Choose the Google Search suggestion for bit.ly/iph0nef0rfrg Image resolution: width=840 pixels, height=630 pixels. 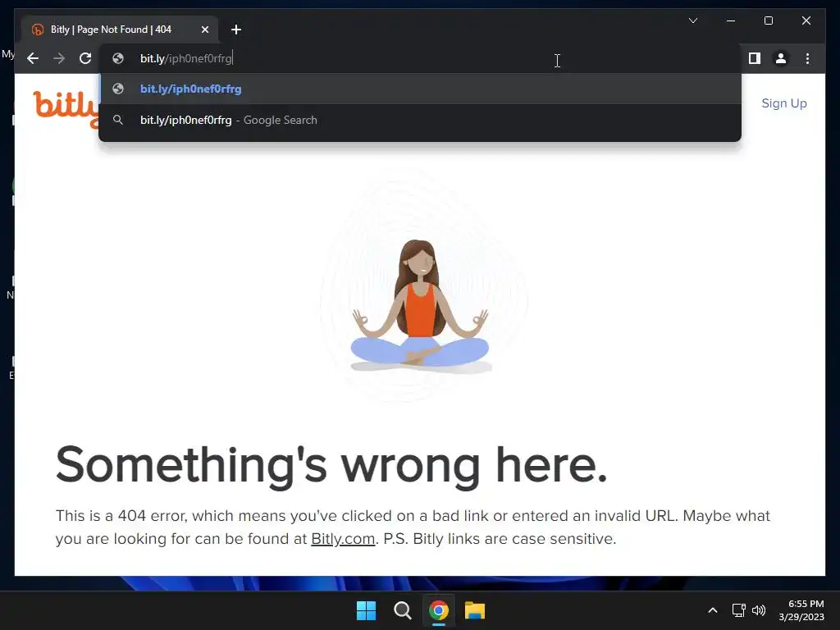[420, 120]
